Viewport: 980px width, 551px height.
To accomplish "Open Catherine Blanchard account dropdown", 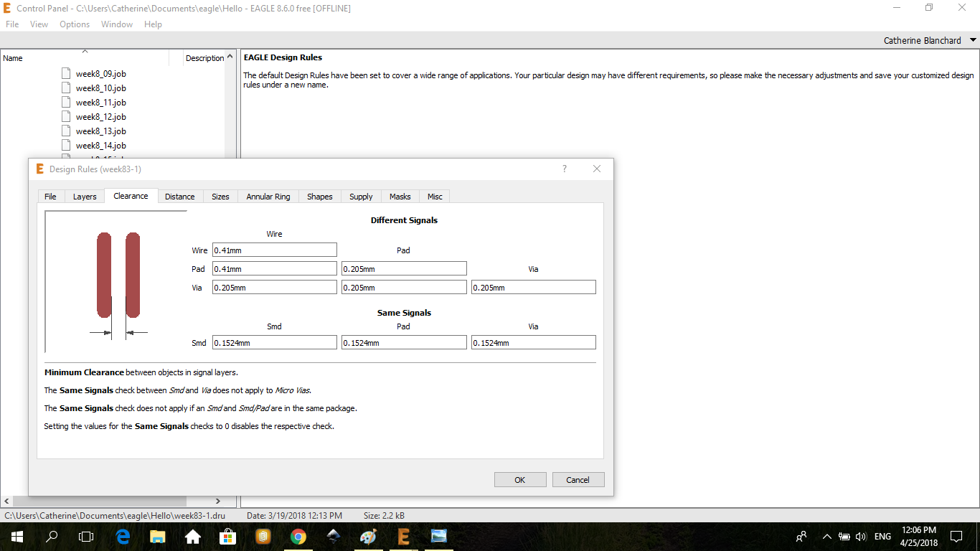I will 974,40.
